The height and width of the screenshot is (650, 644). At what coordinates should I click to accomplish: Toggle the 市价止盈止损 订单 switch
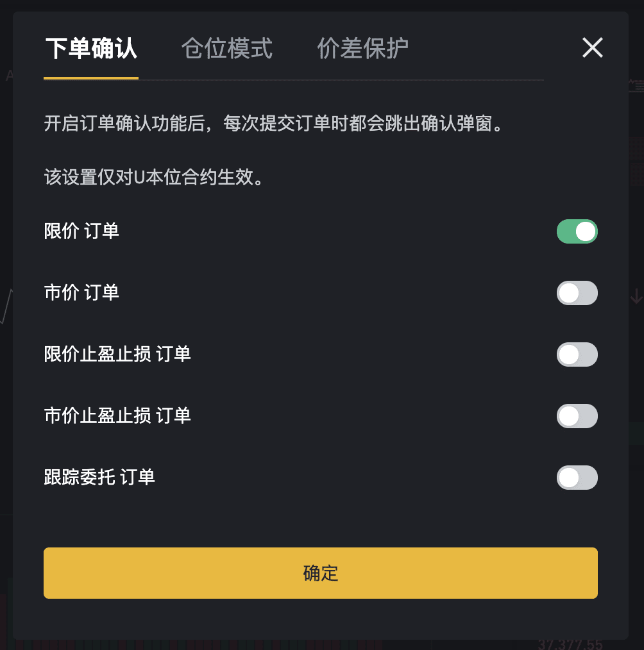point(577,416)
